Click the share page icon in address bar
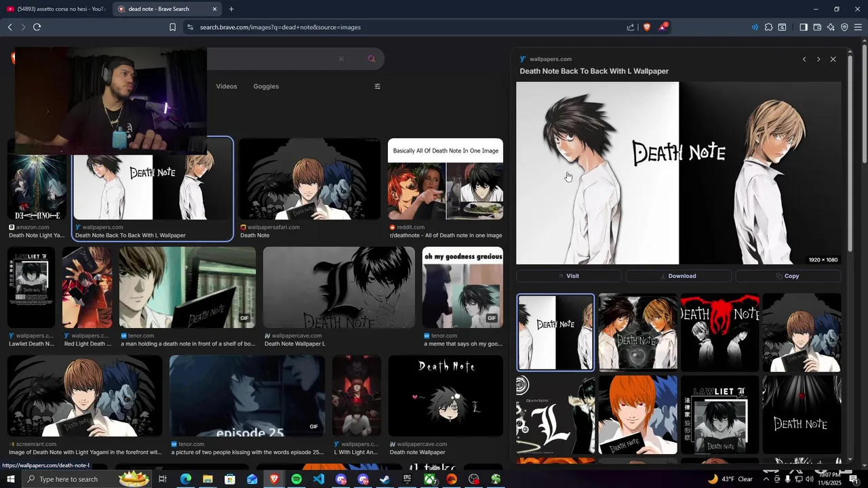 coord(631,27)
